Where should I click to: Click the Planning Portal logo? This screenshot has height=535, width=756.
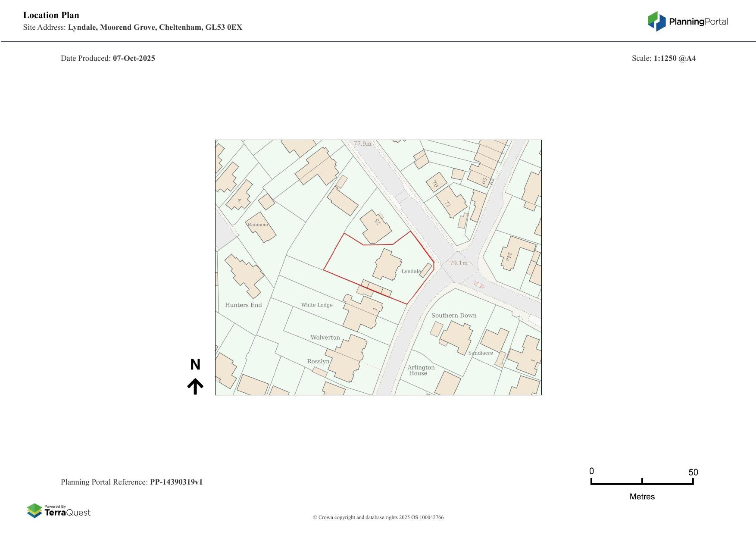click(x=687, y=22)
